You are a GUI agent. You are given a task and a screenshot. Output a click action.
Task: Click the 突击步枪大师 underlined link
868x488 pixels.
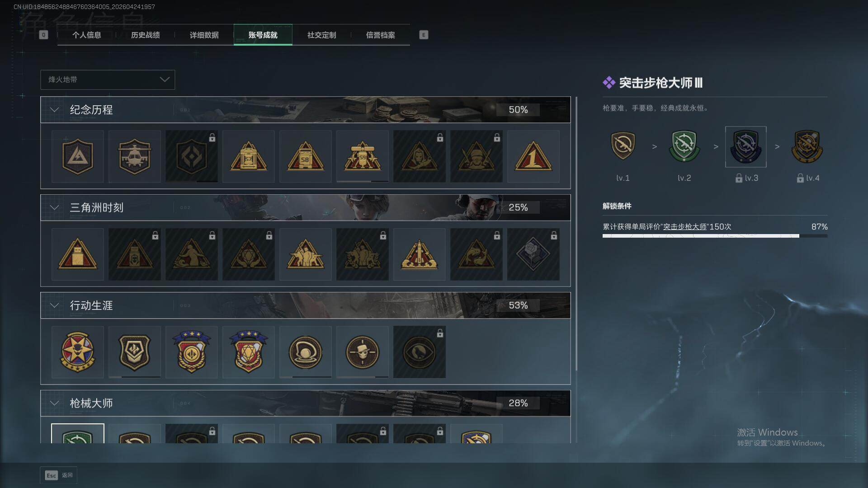pos(684,227)
